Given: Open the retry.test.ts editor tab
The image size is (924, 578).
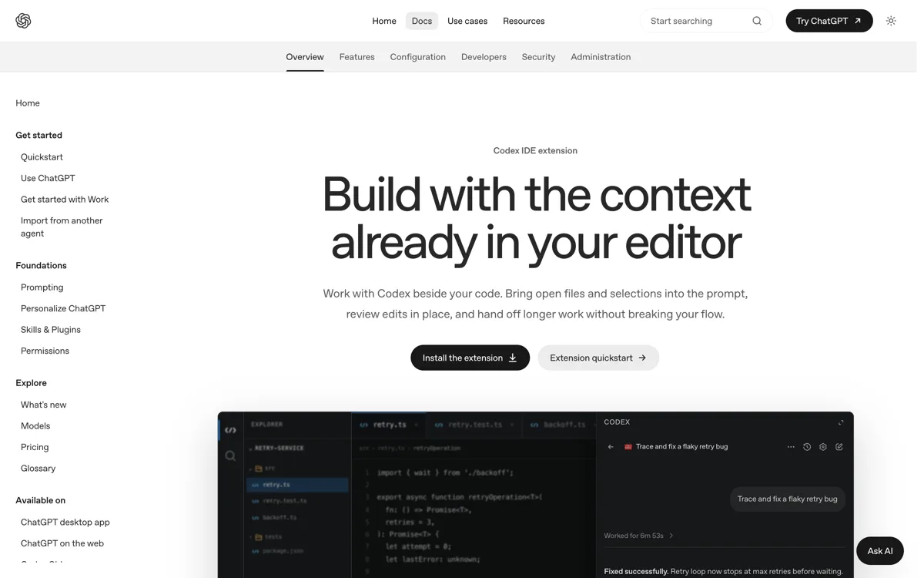Looking at the screenshot, I should (473, 425).
